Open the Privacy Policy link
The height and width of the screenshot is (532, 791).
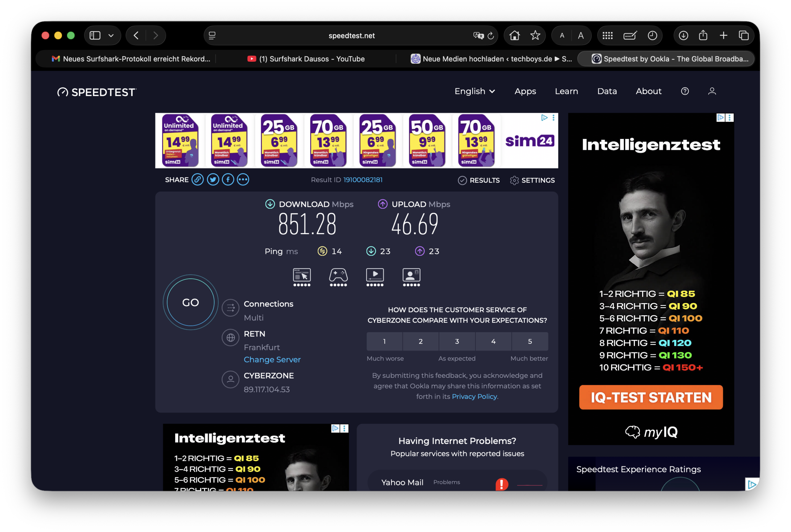(x=474, y=396)
